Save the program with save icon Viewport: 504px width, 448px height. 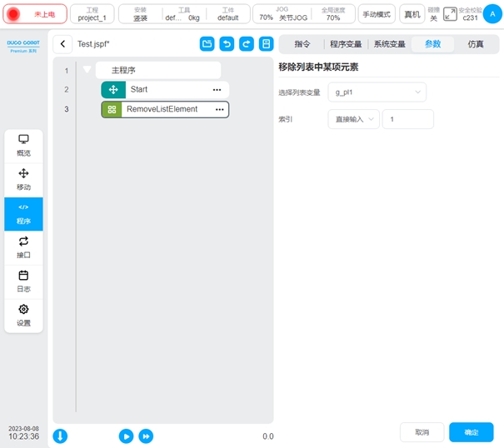click(x=266, y=44)
